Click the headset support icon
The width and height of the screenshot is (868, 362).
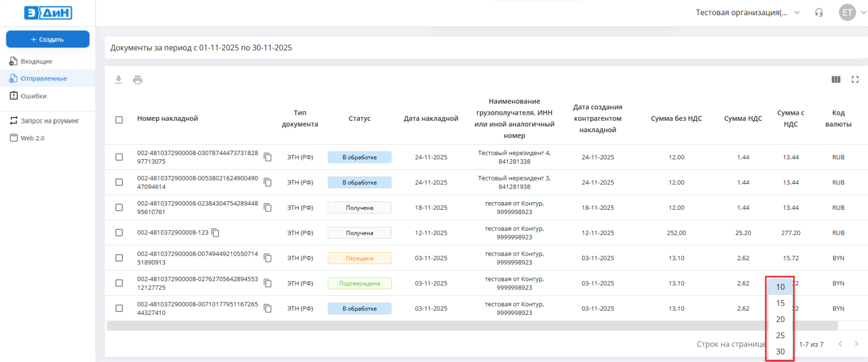pyautogui.click(x=819, y=12)
